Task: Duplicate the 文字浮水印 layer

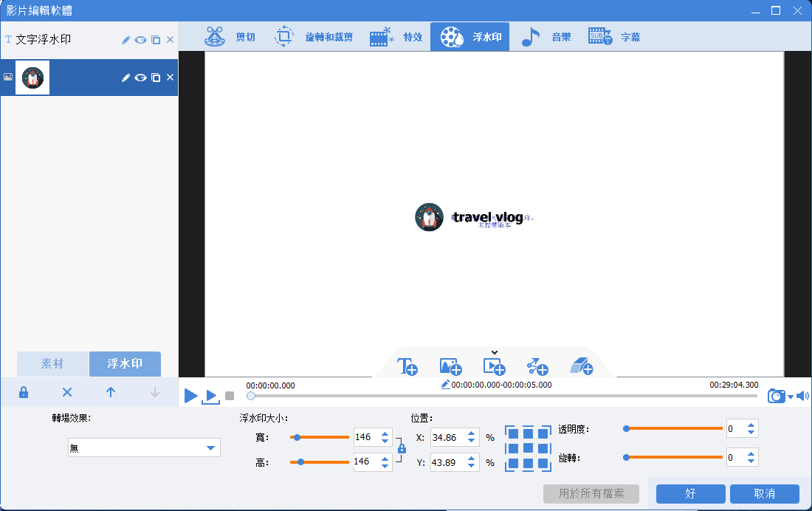Action: click(x=156, y=40)
